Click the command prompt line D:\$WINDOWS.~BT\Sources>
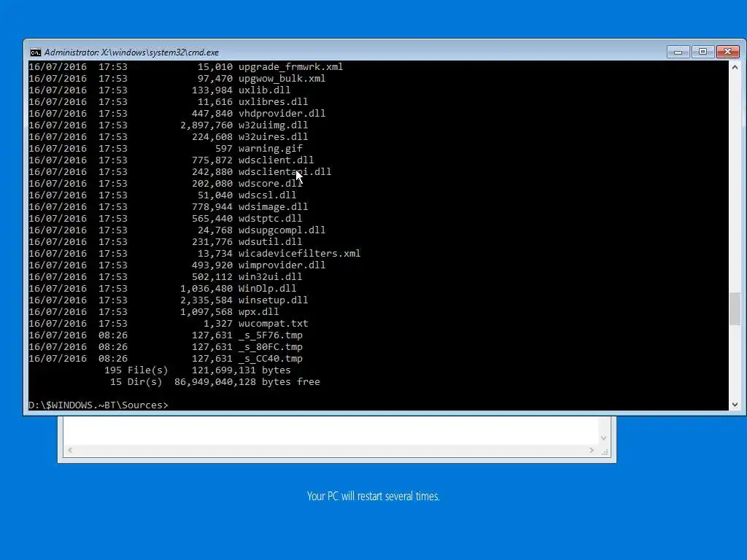 tap(98, 405)
